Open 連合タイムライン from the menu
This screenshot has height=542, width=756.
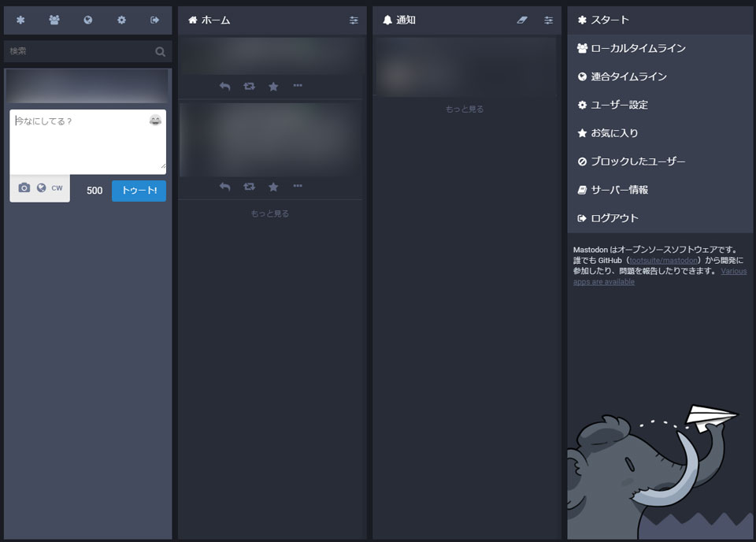[628, 77]
